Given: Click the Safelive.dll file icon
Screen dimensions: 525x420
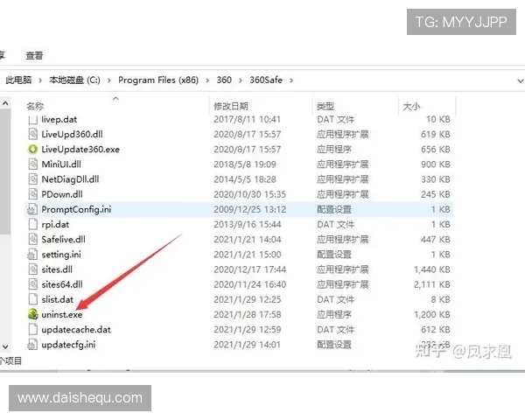Looking at the screenshot, I should tap(33, 239).
